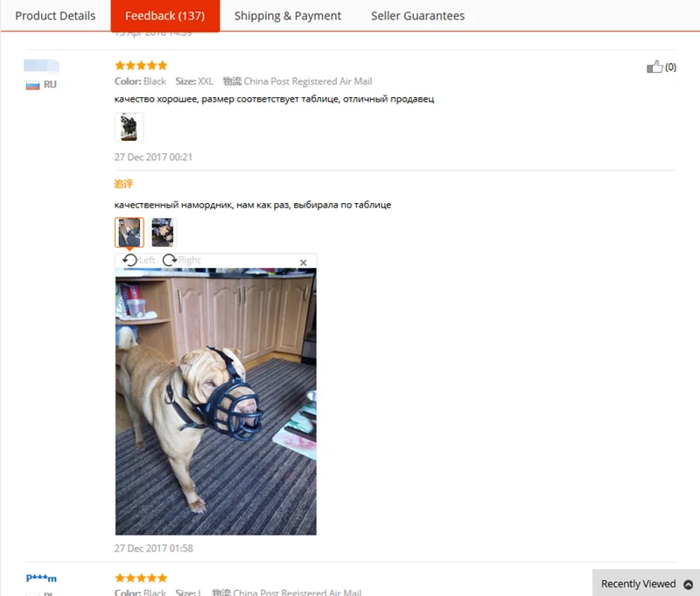Screen dimensions: 700x596
Task: Select the Feedback (137) tab
Action: click(x=165, y=16)
